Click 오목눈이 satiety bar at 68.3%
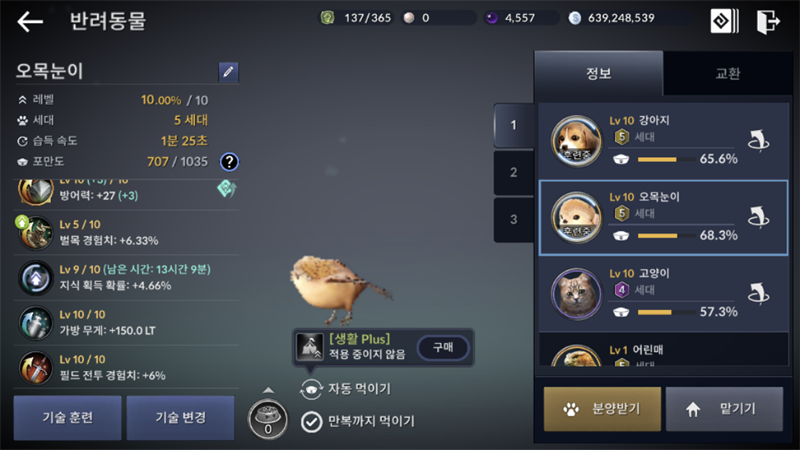Image resolution: width=800 pixels, height=450 pixels. point(666,236)
